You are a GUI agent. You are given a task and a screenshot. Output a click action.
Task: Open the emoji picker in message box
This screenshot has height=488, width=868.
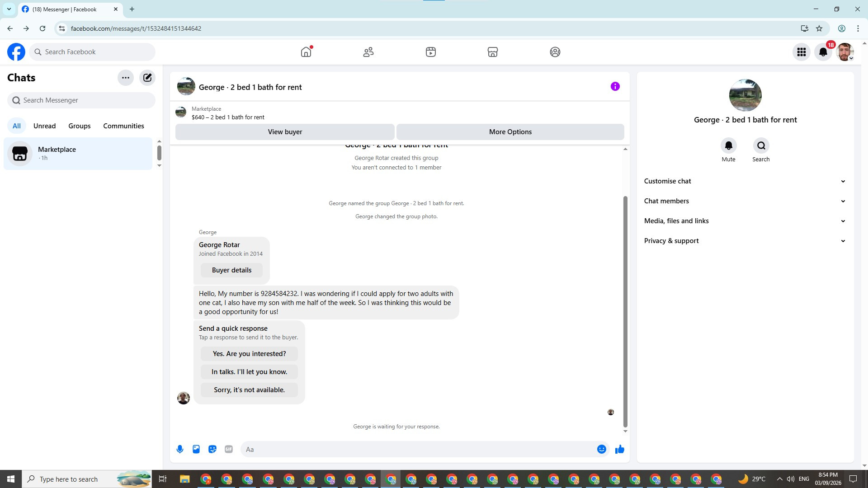(601, 449)
